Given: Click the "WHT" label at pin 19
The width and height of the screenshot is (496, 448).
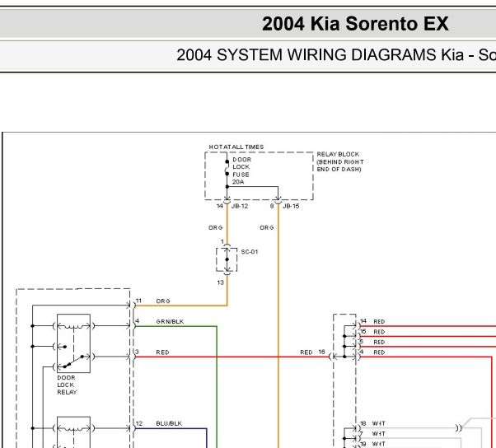Looking at the screenshot, I should [x=379, y=444].
